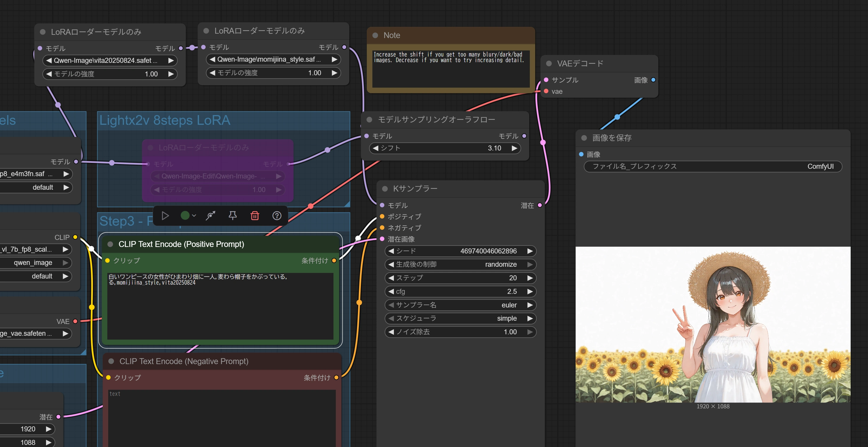
Task: Click the generated sunflower girl image preview
Action: click(713, 324)
